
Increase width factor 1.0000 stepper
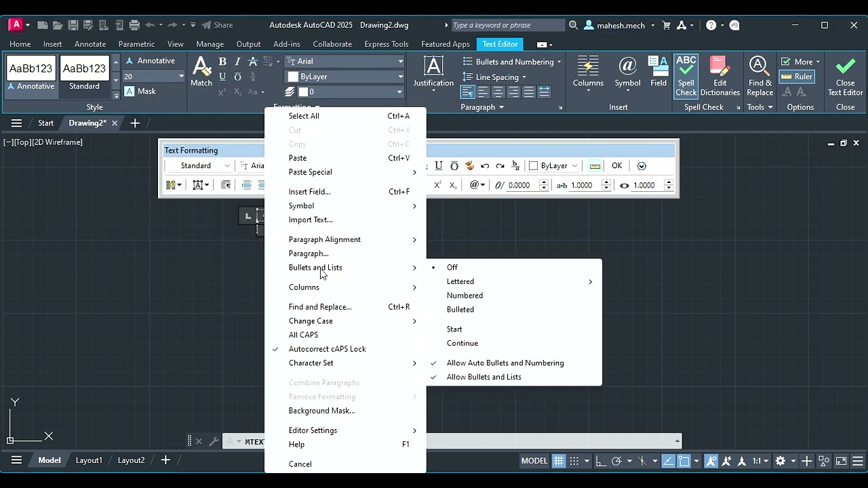[x=606, y=182]
